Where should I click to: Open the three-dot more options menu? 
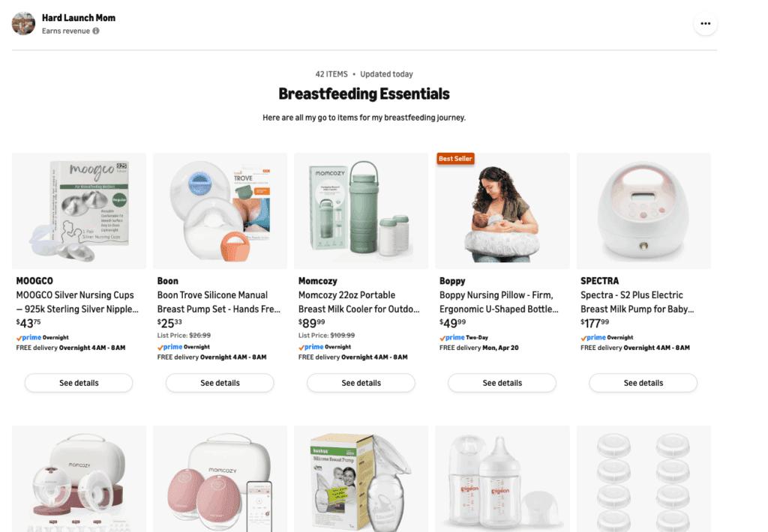pos(705,23)
